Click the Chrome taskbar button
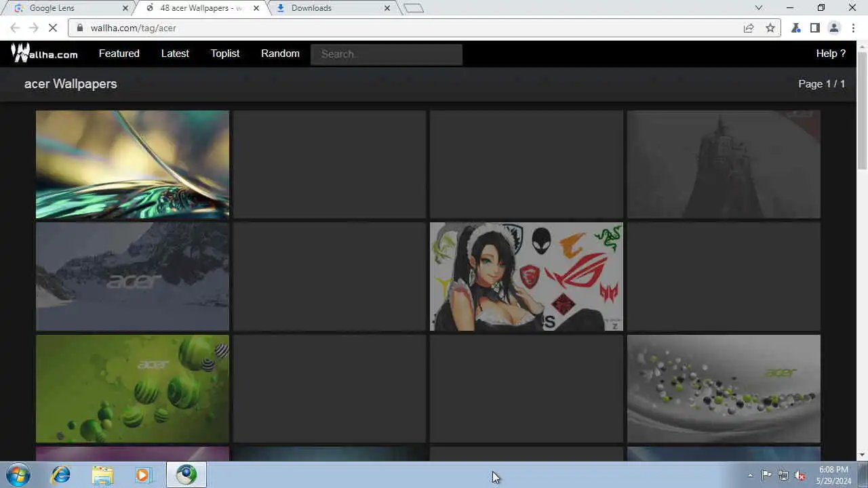 click(x=186, y=475)
